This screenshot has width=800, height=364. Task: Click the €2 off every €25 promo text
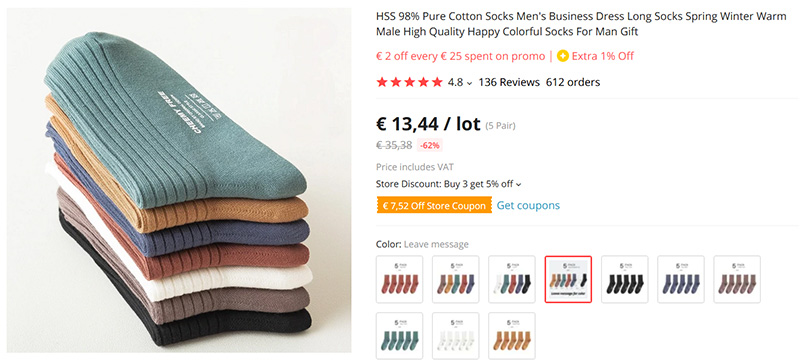[460, 56]
